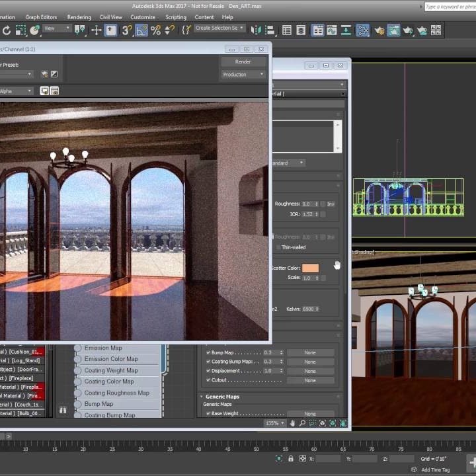Screen dimensions: 476x476
Task: Click the Scatter Color swatch
Action: 310,268
